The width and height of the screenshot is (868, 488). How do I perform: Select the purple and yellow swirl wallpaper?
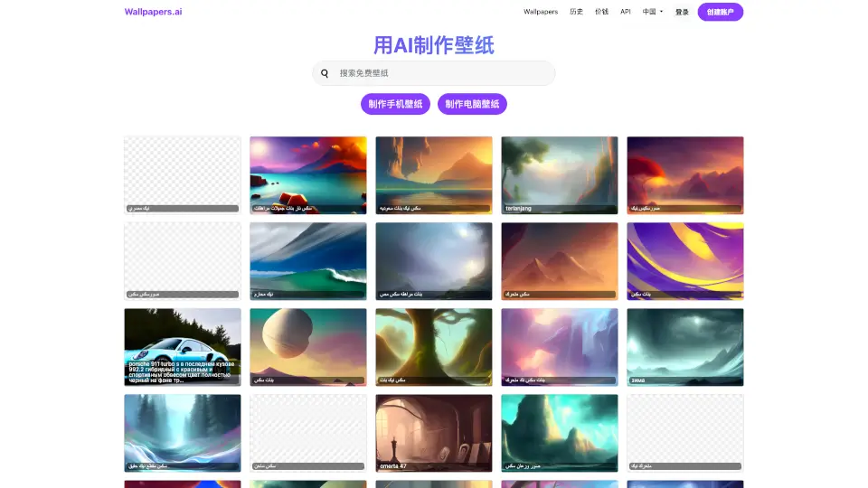coord(685,261)
